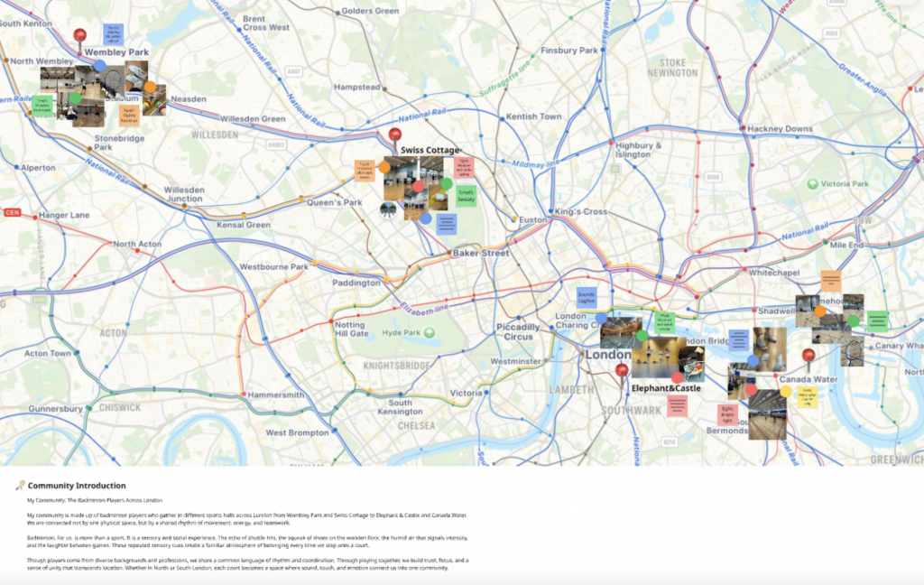Click the Community Introduction heading
924x585 pixels.
point(77,486)
